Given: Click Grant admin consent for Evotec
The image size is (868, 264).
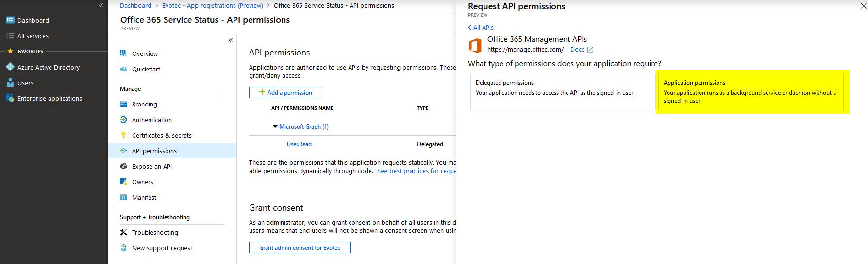Looking at the screenshot, I should tap(300, 247).
